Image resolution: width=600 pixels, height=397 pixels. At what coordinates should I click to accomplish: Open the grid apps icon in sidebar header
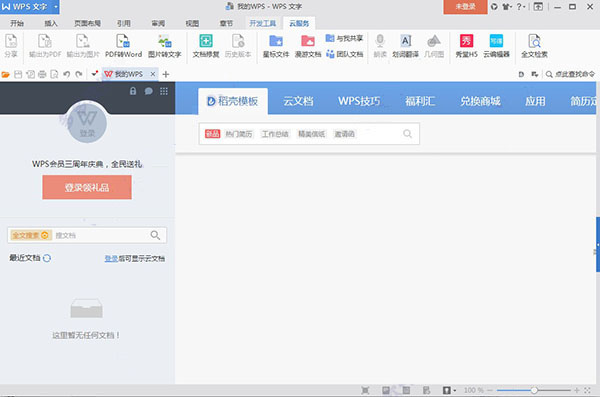tap(164, 91)
